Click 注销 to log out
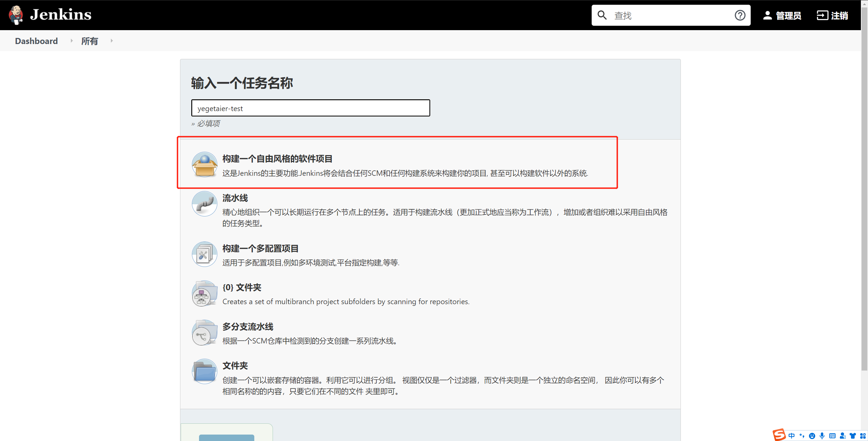The image size is (868, 441). click(832, 15)
